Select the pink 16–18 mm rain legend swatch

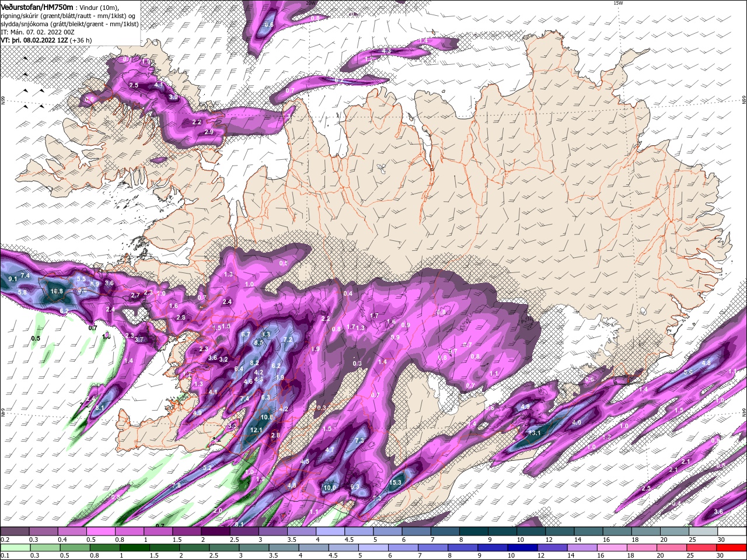pos(613,548)
